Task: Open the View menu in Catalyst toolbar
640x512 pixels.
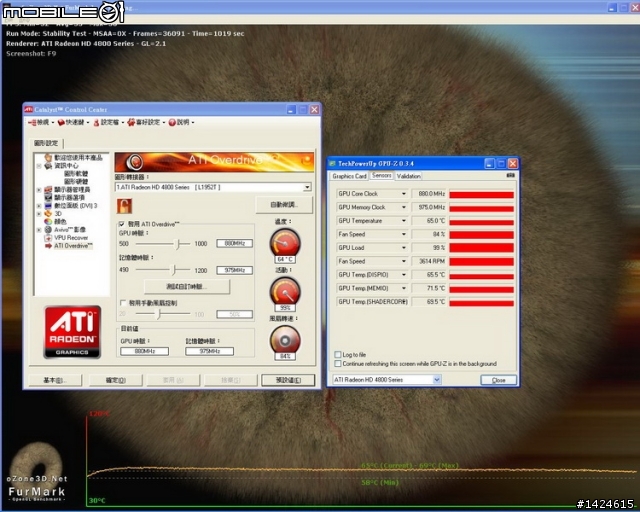Action: coord(41,122)
